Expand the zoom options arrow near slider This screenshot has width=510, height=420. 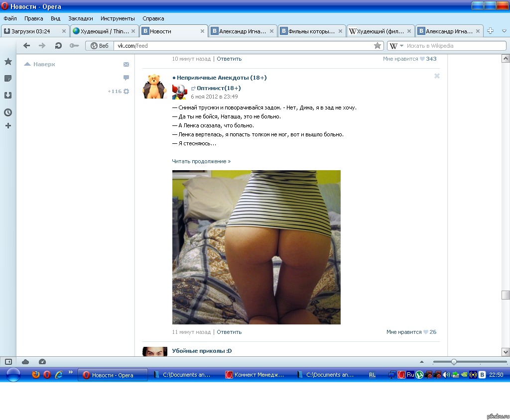pos(422,362)
